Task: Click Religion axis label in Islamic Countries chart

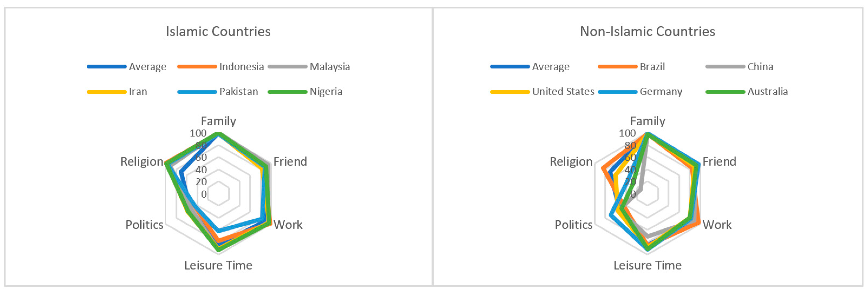Action: click(142, 162)
